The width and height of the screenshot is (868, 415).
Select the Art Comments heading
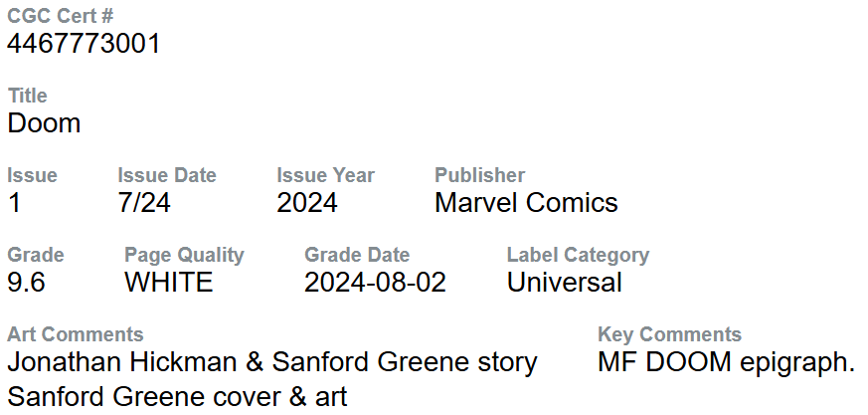pos(75,334)
